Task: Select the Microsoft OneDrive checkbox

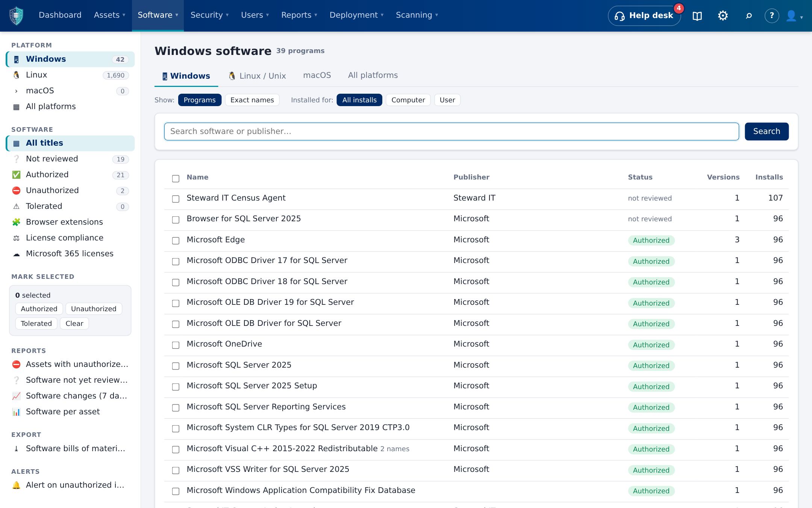Action: 176,345
